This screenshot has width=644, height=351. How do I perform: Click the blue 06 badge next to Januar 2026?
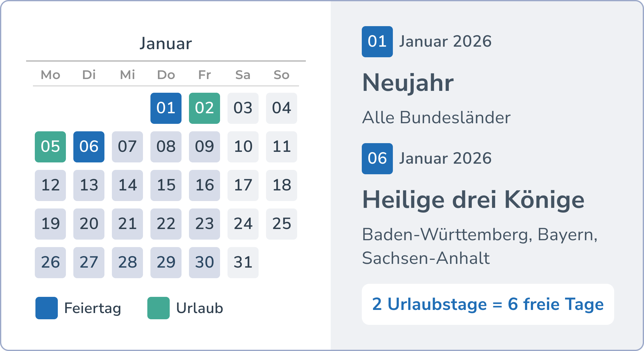pos(377,159)
